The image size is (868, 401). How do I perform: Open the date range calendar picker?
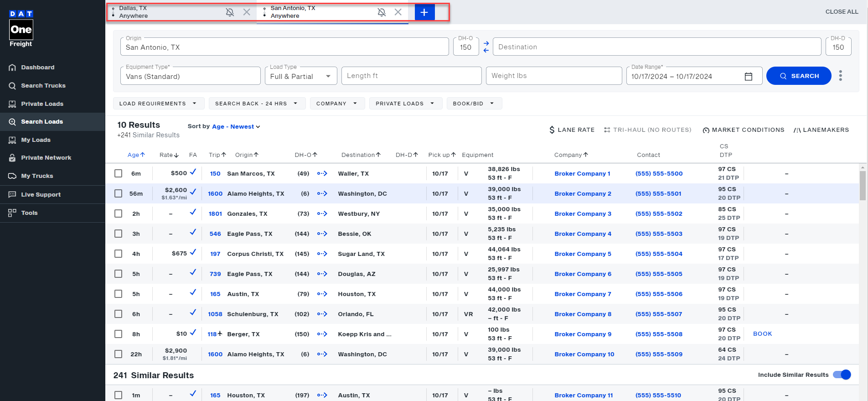(x=748, y=77)
